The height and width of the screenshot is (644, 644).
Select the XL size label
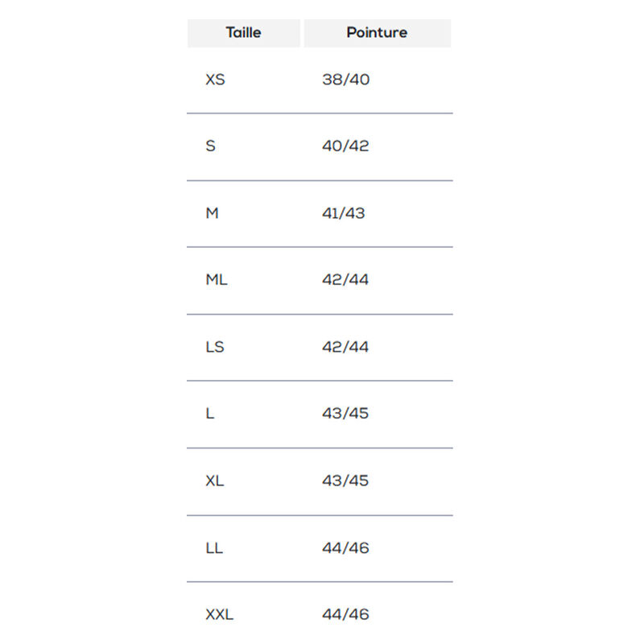click(215, 481)
